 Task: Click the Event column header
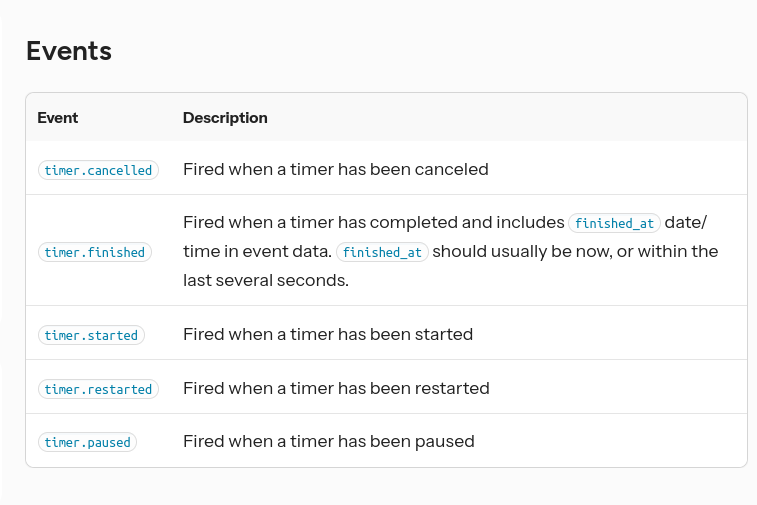tap(58, 118)
